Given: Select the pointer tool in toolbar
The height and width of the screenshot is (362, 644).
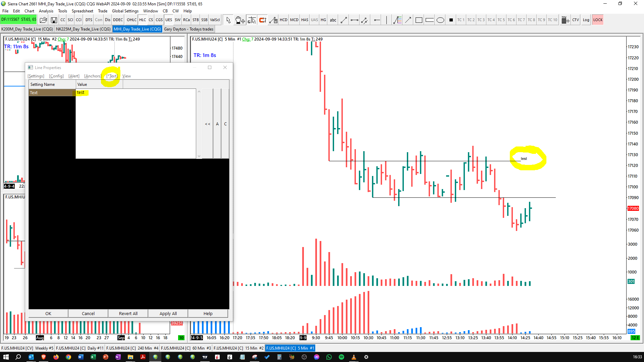Looking at the screenshot, I should tap(228, 20).
